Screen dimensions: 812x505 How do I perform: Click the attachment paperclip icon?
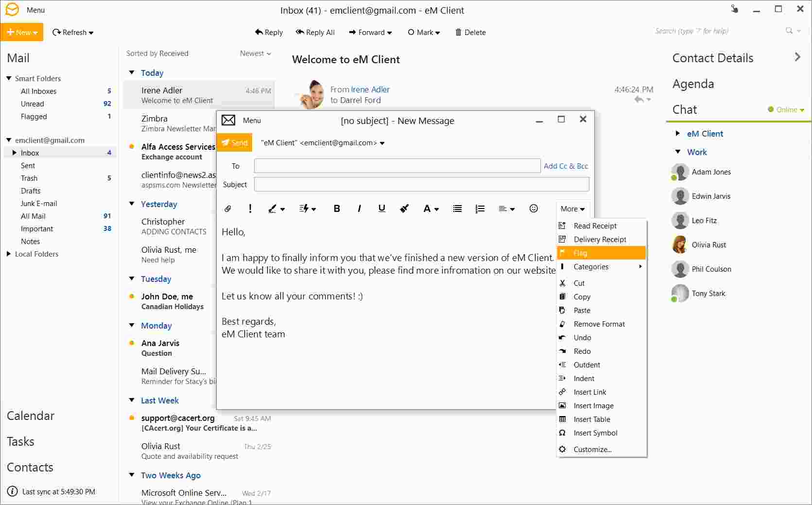pos(227,209)
